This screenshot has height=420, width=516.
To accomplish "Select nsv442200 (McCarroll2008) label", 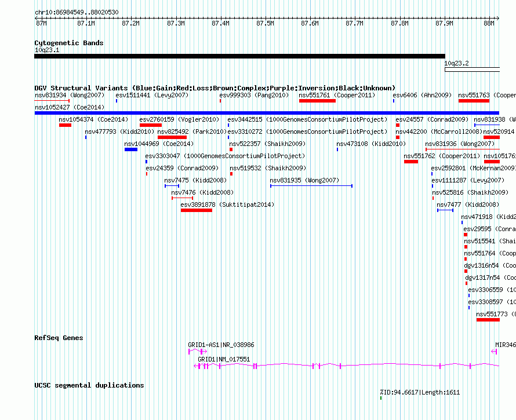I will (x=439, y=132).
